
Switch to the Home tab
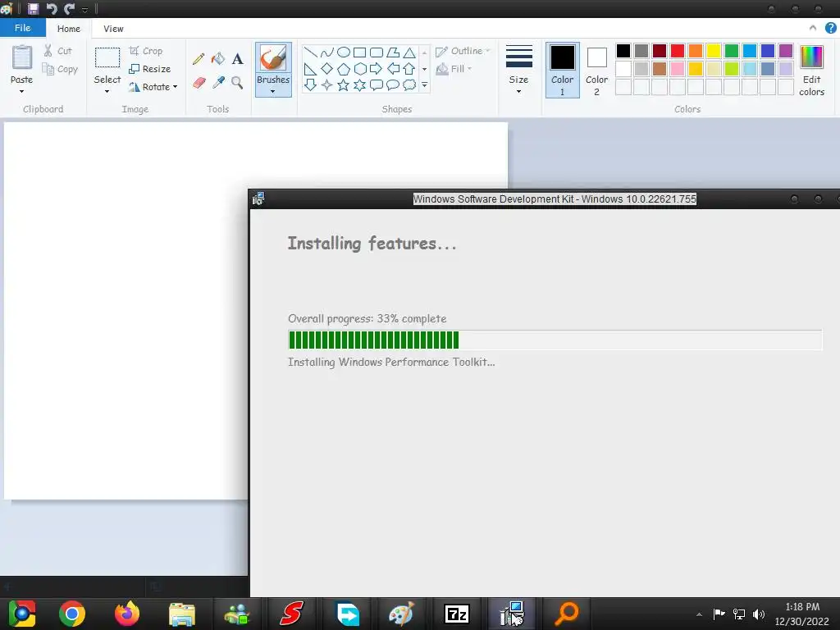click(x=69, y=29)
